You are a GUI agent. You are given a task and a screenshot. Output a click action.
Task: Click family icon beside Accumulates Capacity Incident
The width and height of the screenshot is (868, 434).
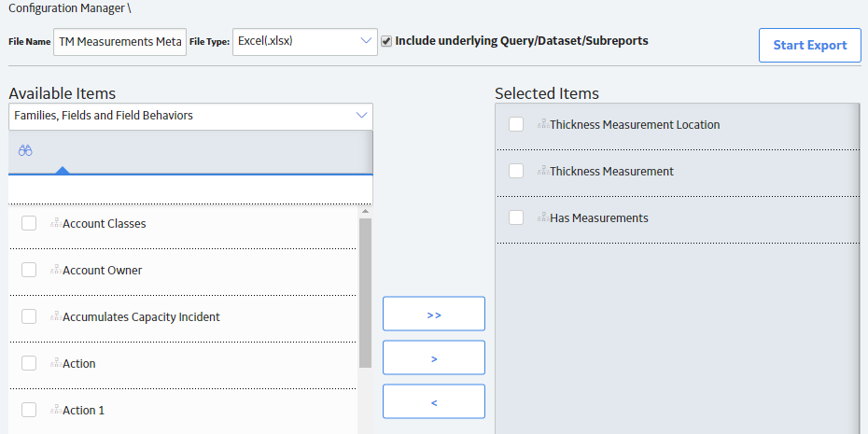coord(56,316)
